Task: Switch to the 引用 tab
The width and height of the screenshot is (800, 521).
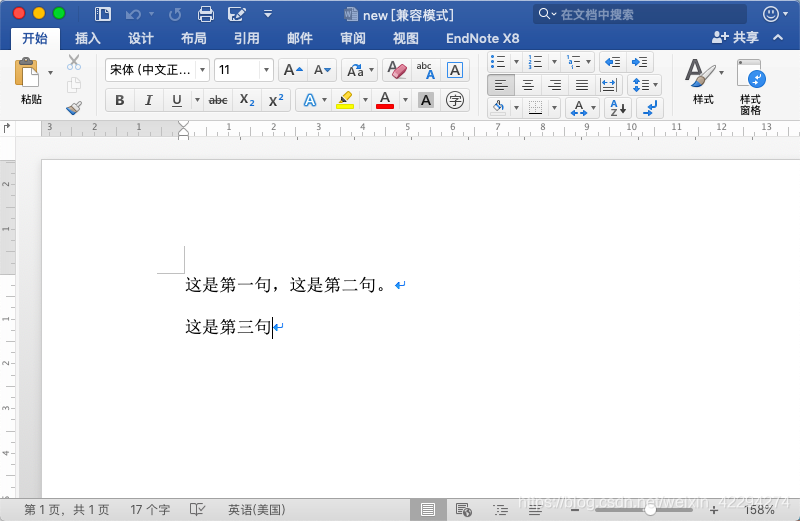Action: tap(247, 38)
